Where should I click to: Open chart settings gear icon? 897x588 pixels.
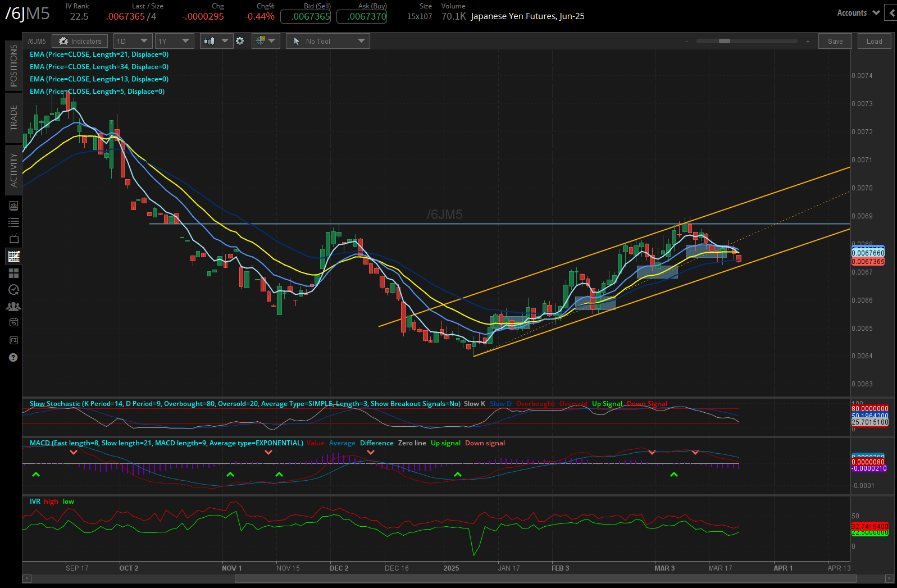click(x=240, y=41)
